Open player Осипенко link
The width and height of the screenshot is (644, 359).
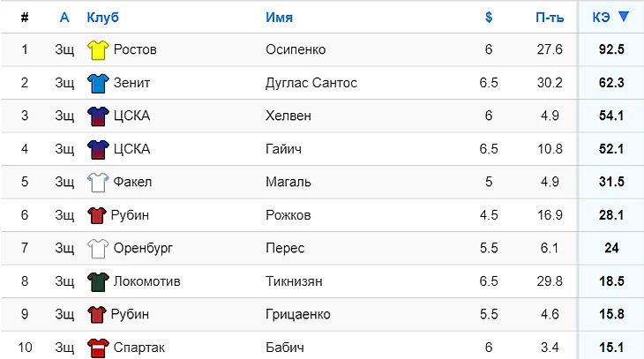[296, 49]
